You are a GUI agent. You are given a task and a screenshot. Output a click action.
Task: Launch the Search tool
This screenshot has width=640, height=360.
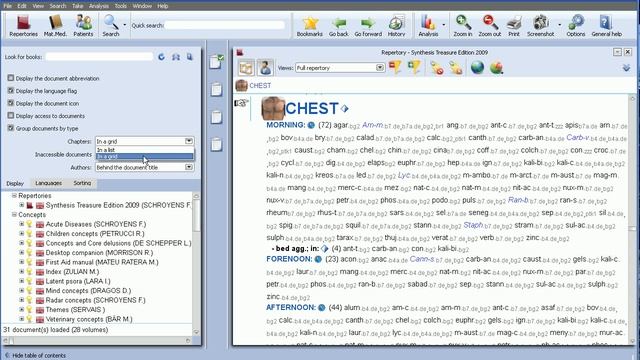tap(111, 25)
